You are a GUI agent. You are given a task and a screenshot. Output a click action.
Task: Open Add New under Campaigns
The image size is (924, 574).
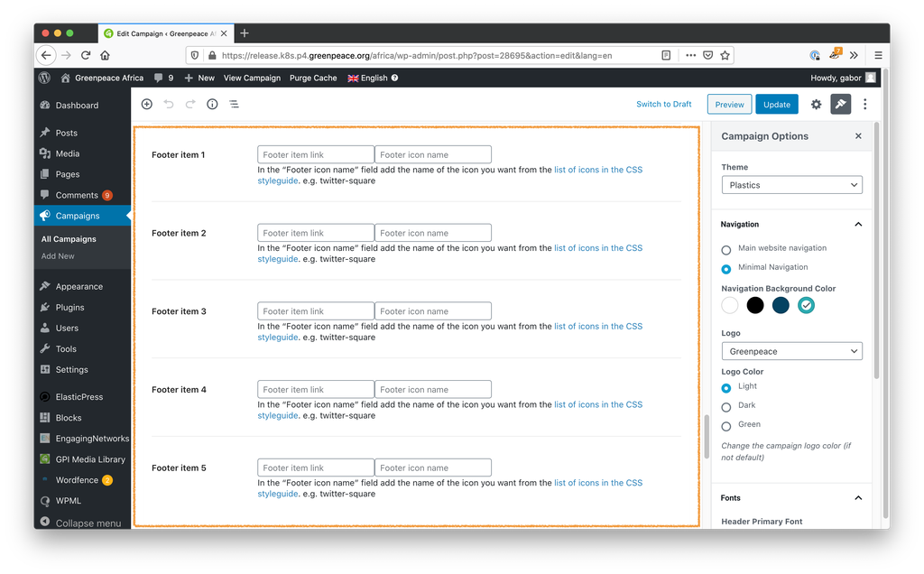(x=58, y=256)
